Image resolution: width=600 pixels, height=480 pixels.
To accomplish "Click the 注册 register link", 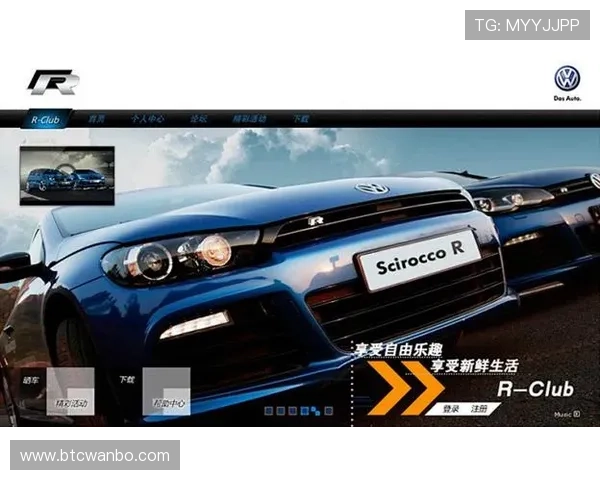I will click(x=480, y=408).
